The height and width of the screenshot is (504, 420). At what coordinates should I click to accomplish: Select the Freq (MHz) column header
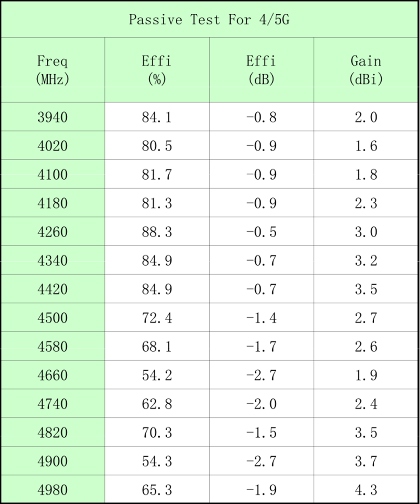53,70
